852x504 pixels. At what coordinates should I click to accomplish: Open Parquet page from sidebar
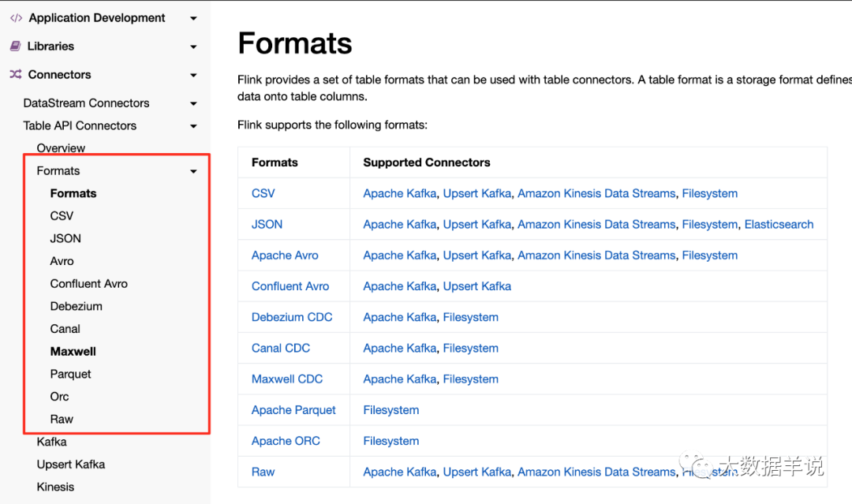point(71,374)
